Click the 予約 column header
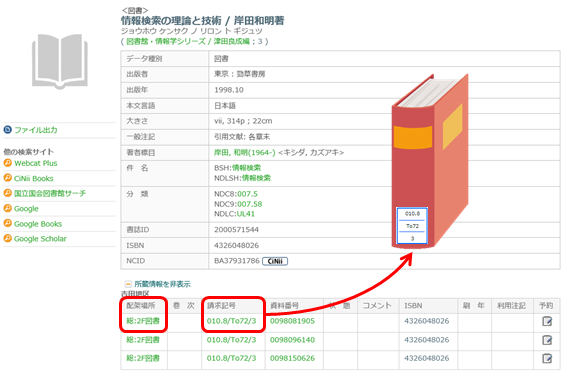Image resolution: width=567 pixels, height=377 pixels. [546, 306]
